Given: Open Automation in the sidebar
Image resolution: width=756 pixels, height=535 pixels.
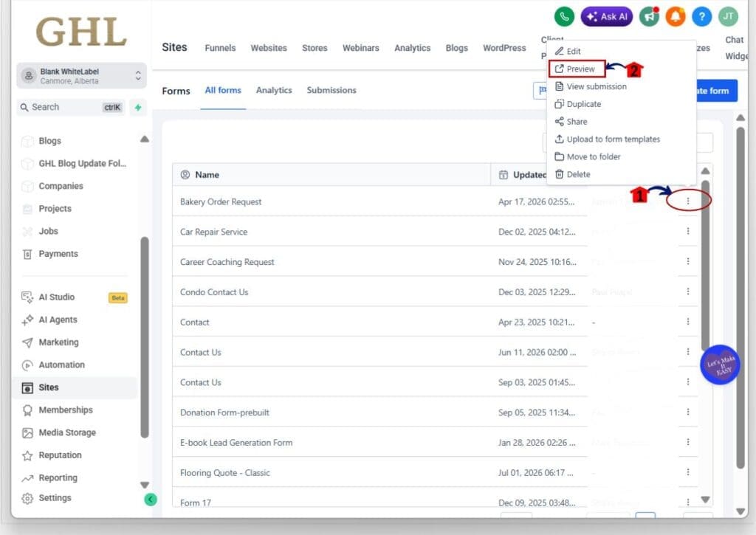Looking at the screenshot, I should (x=62, y=365).
